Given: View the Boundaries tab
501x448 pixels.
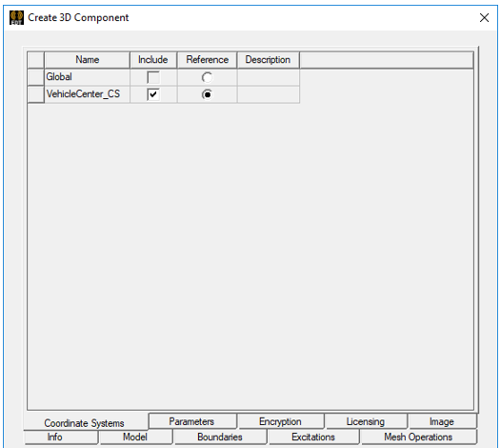Looking at the screenshot, I should [x=220, y=437].
